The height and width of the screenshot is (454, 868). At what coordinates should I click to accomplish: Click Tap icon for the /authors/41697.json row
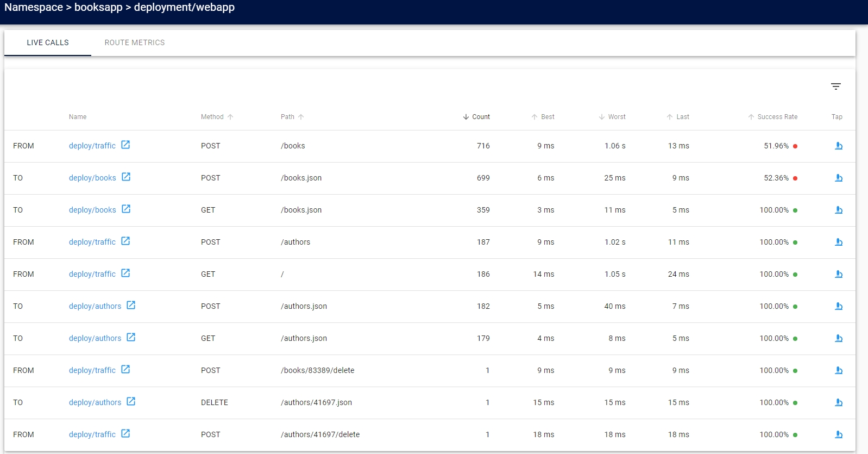pyautogui.click(x=838, y=402)
